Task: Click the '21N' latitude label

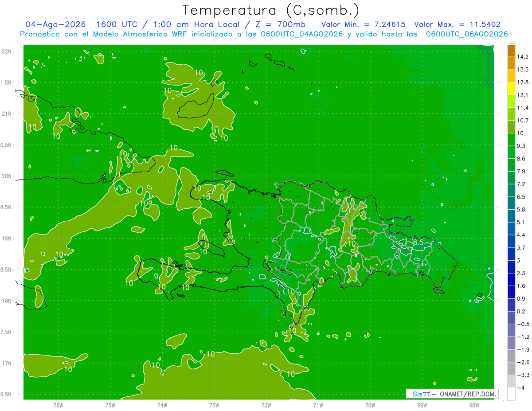Action: coord(7,114)
